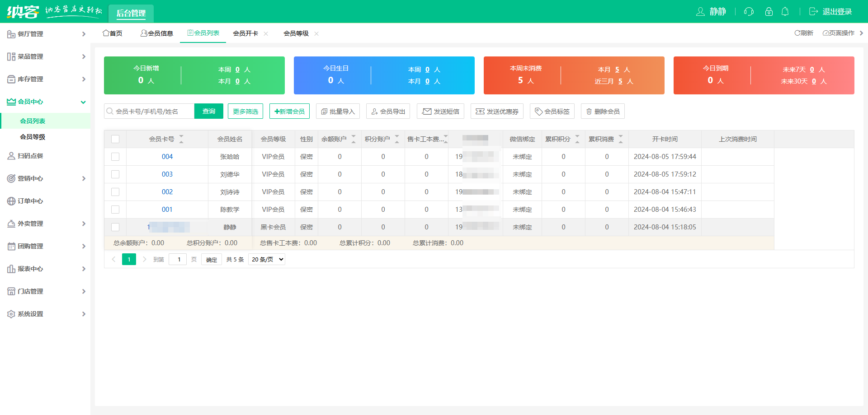Click the 删除会员 trash button

[603, 112]
